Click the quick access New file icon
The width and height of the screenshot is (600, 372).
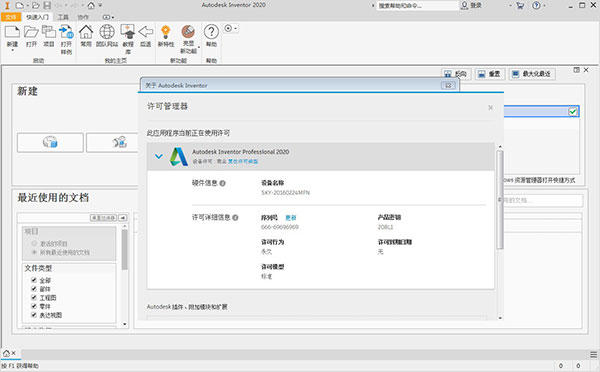pos(20,5)
